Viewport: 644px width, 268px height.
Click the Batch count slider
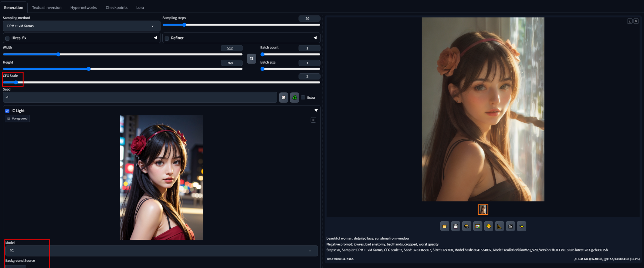[290, 54]
